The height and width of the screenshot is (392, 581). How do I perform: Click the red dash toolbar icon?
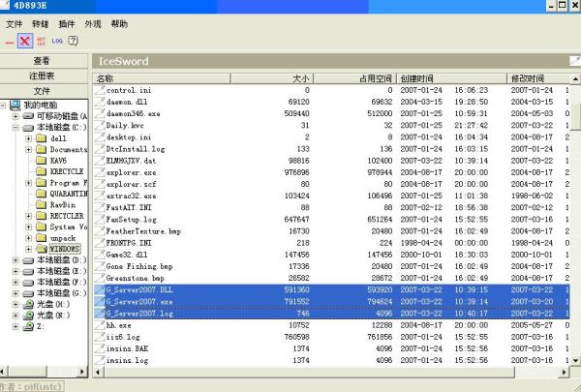pyautogui.click(x=10, y=43)
